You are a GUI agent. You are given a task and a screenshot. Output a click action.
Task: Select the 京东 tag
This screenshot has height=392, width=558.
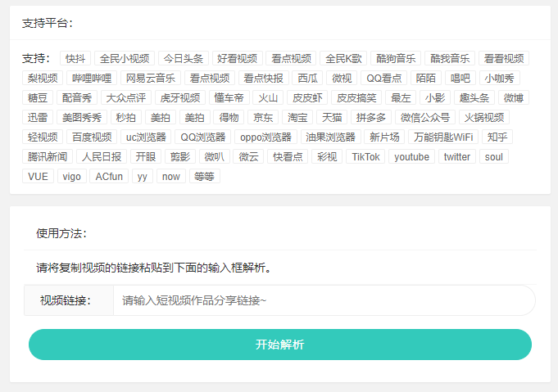(263, 117)
